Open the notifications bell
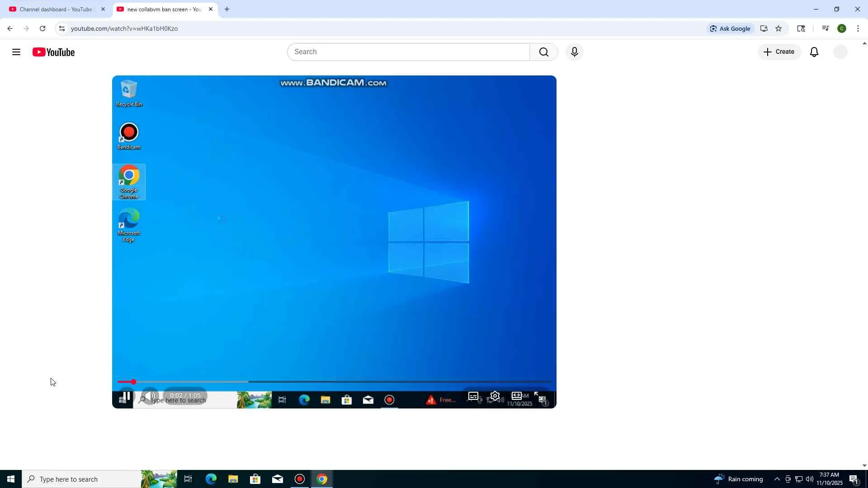 [814, 52]
